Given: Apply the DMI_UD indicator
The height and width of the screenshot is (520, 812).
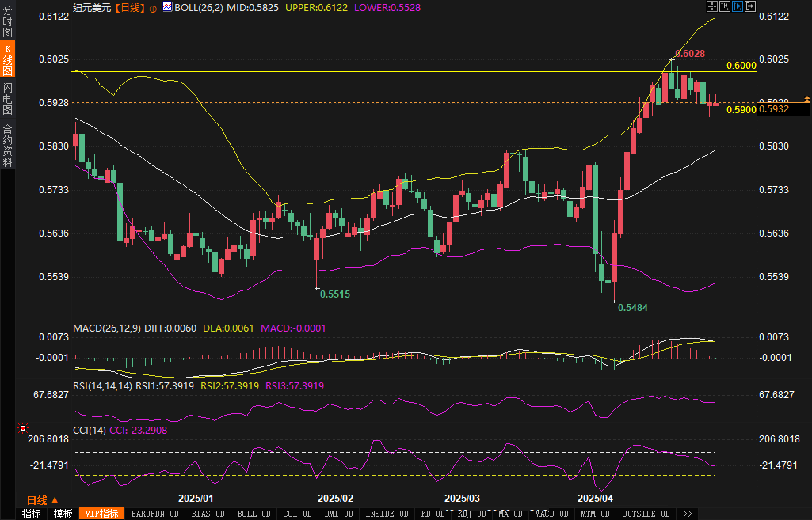Looking at the screenshot, I should 338,514.
